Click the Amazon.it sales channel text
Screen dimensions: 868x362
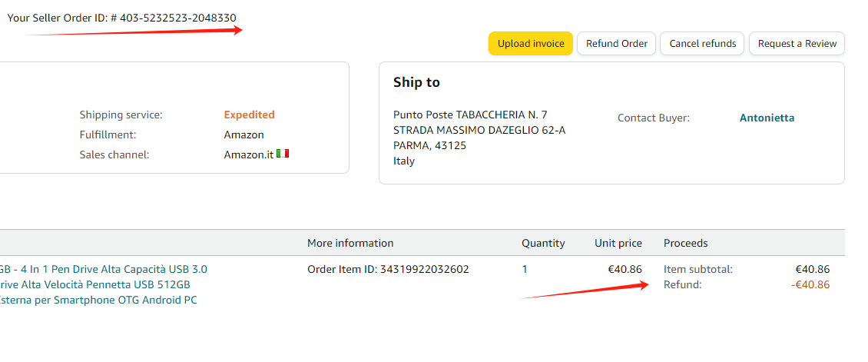click(x=248, y=154)
